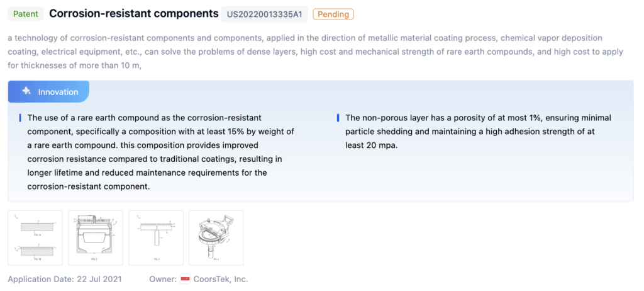This screenshot has width=644, height=291.
Task: Open the FIG 2 chamber drawing thumbnail
Action: pyautogui.click(x=95, y=237)
